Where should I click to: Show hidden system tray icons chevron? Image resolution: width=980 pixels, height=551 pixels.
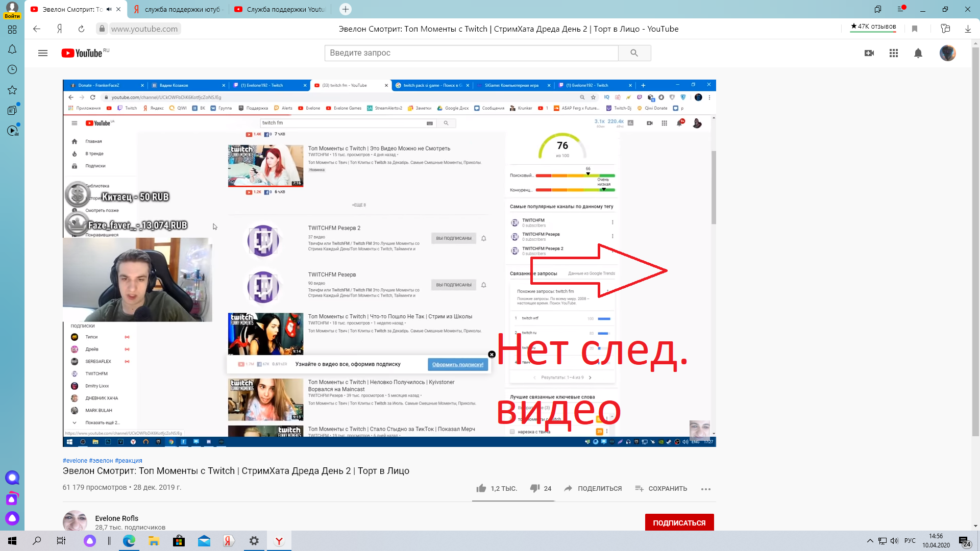[x=870, y=541]
